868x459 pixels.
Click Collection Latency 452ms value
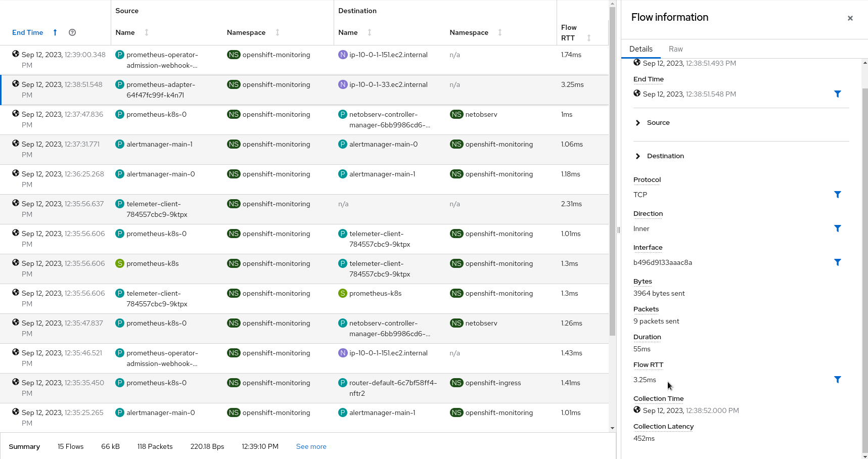coord(644,438)
